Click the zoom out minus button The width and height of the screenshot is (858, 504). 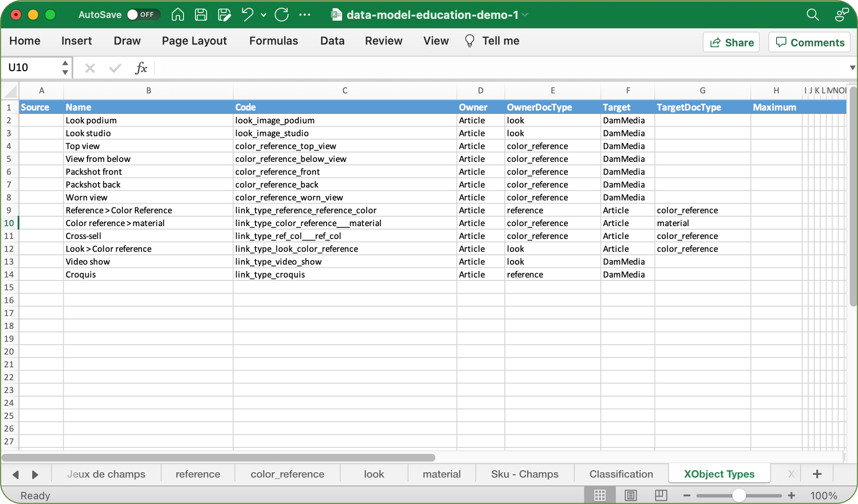tap(687, 496)
